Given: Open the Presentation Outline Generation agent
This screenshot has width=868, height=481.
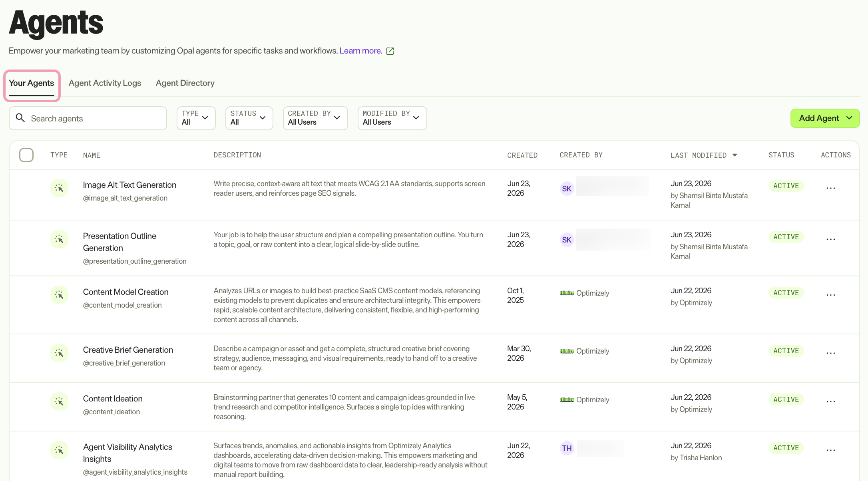Looking at the screenshot, I should pyautogui.click(x=119, y=242).
